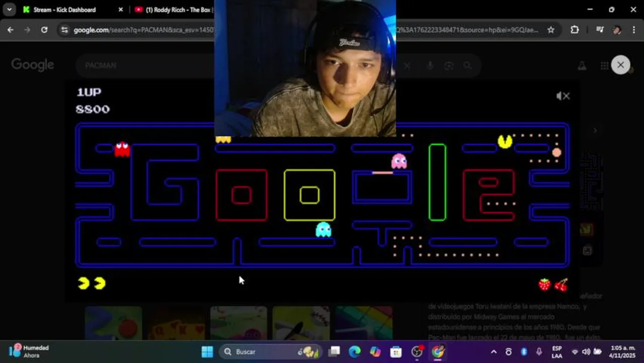Viewport: 644px width, 363px height.
Task: Switch the ESP LAA keyboard language
Action: [557, 352]
